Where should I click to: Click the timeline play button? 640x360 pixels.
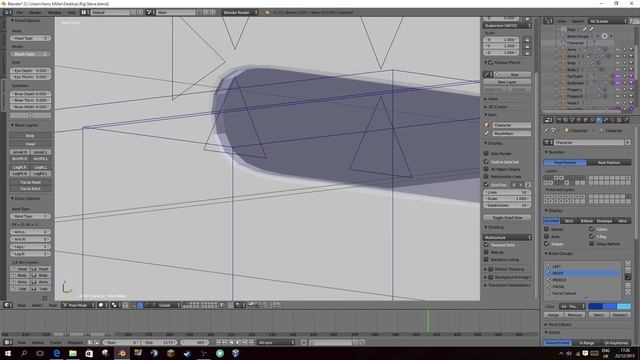coord(238,342)
